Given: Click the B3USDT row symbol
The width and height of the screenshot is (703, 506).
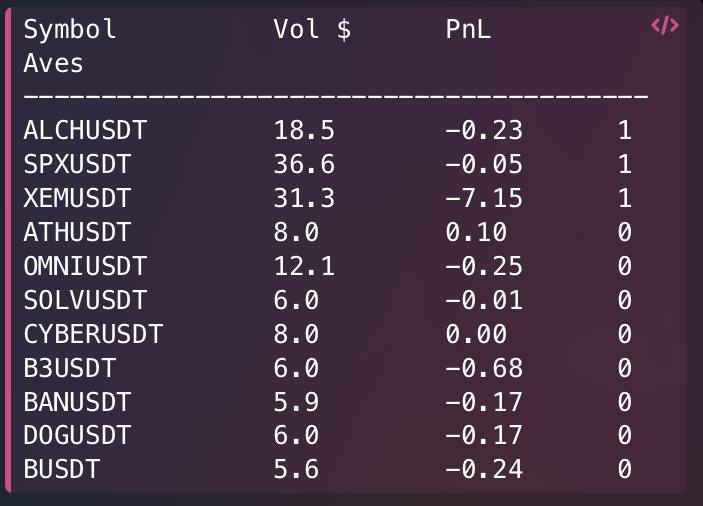Looking at the screenshot, I should pyautogui.click(x=70, y=368).
